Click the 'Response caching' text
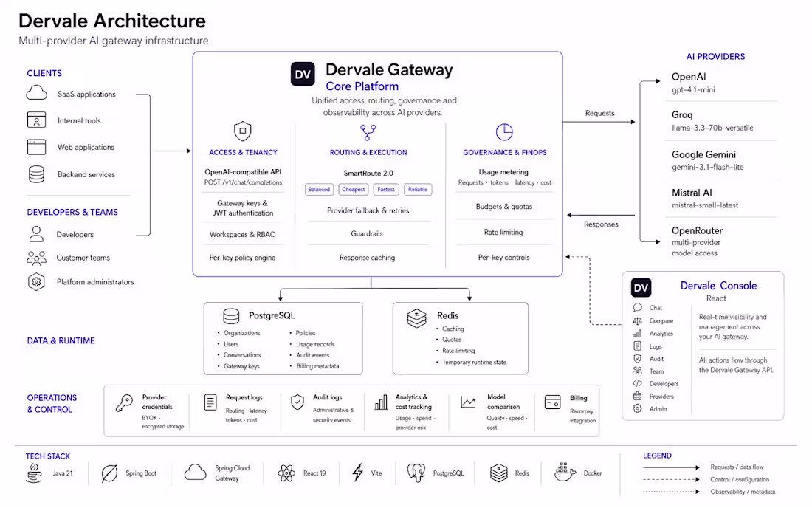The width and height of the screenshot is (812, 508). [x=367, y=258]
